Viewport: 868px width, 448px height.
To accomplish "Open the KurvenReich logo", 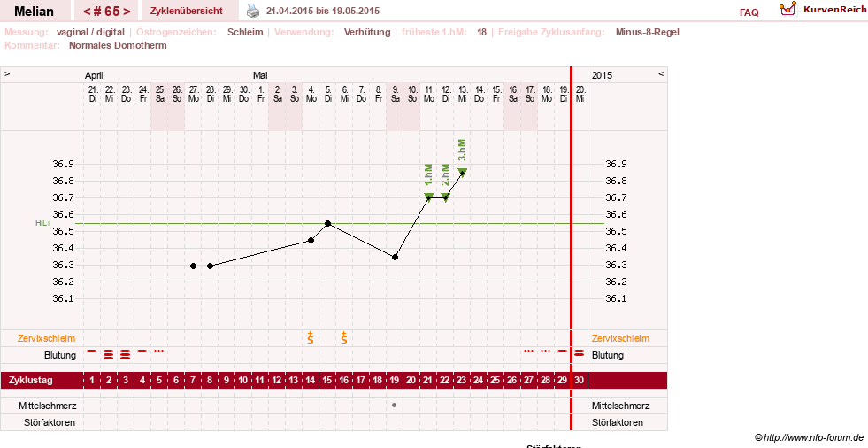I will coord(822,10).
